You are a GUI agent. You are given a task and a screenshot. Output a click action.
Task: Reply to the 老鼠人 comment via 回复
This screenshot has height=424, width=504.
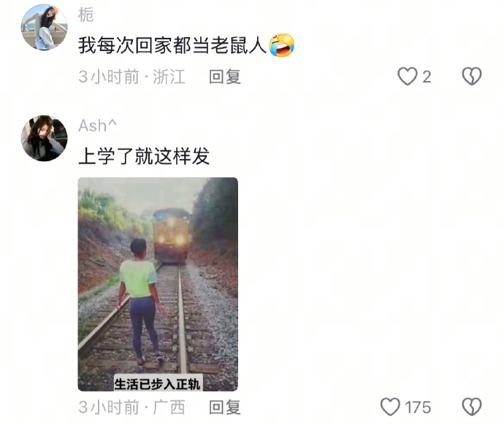pyautogui.click(x=225, y=77)
